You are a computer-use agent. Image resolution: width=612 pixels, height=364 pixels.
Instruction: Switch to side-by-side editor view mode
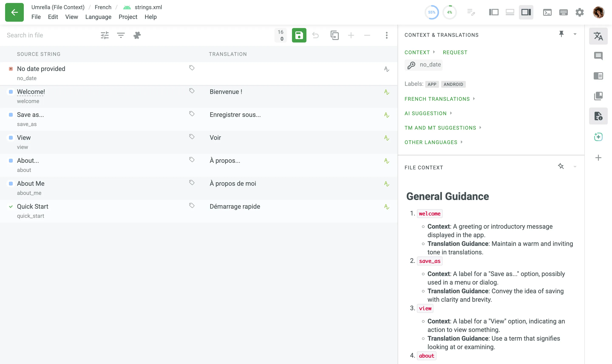pyautogui.click(x=493, y=12)
